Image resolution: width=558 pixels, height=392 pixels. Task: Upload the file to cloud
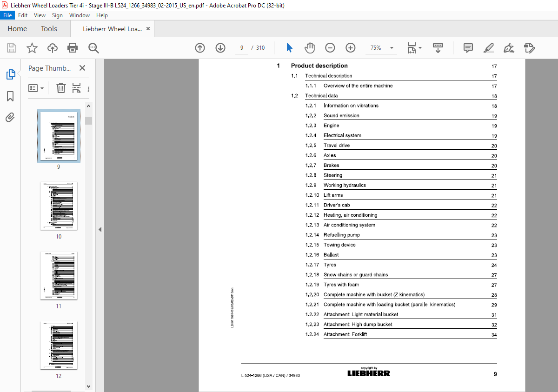(x=53, y=47)
